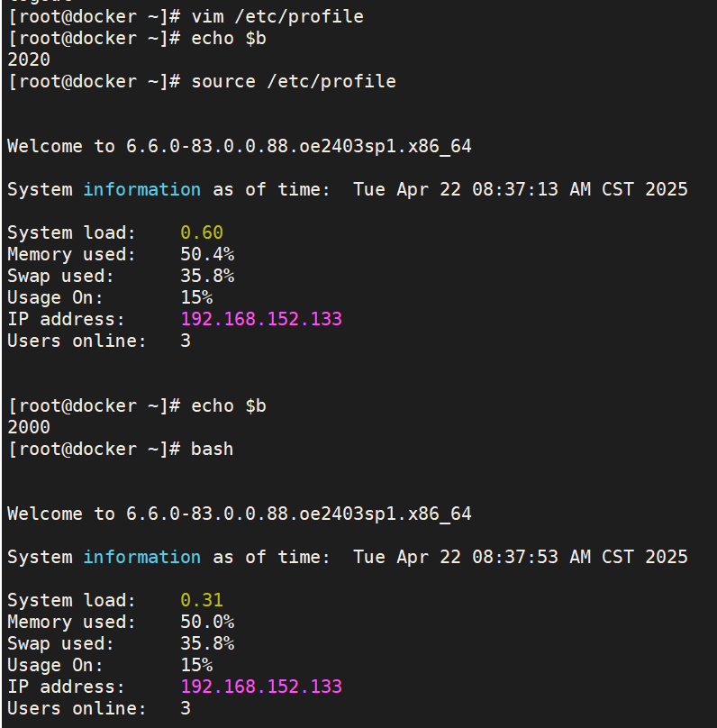Click the cyan 'information' word beside 08:37:53 line
The height and width of the screenshot is (728, 717).
141,557
